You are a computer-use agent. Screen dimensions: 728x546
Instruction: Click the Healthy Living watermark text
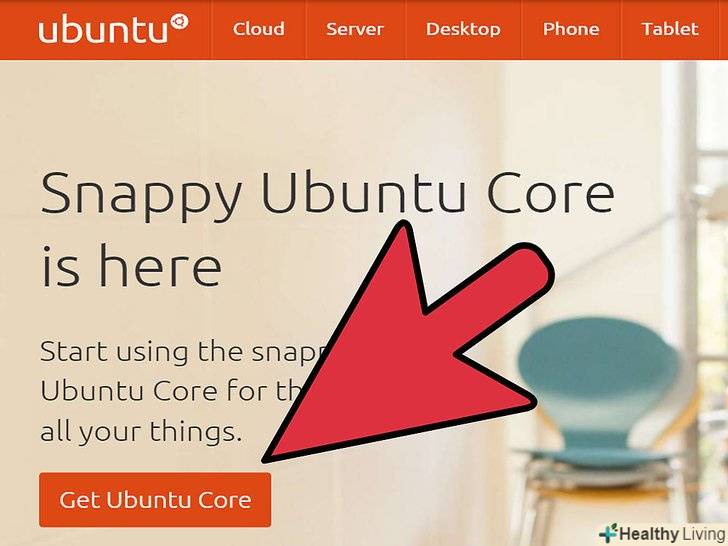tap(672, 534)
